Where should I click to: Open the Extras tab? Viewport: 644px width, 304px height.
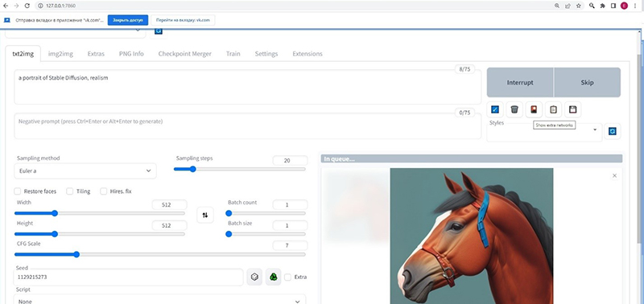tap(96, 54)
